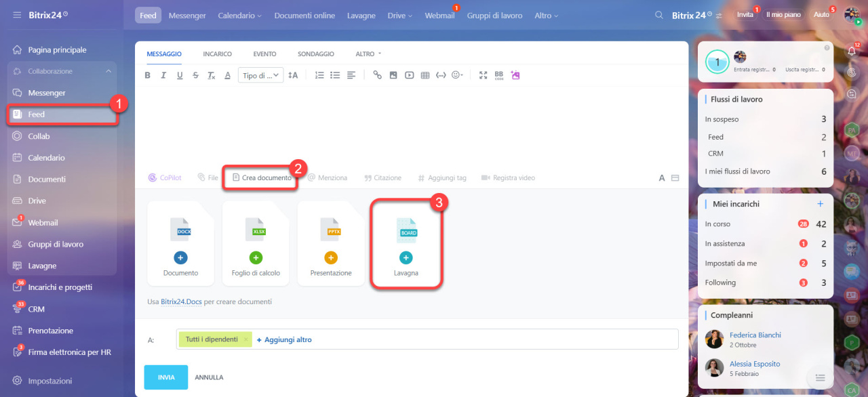Insert a hyperlink
This screenshot has height=397, width=868.
(x=378, y=75)
